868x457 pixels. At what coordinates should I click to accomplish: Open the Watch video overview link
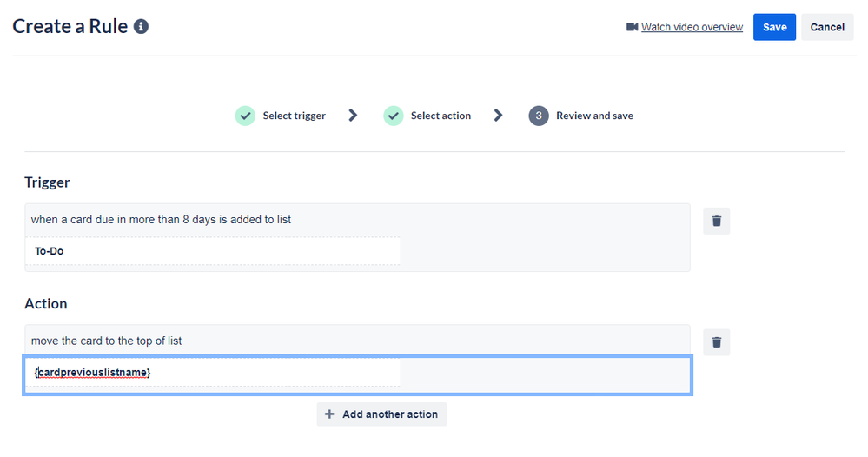[x=692, y=27]
